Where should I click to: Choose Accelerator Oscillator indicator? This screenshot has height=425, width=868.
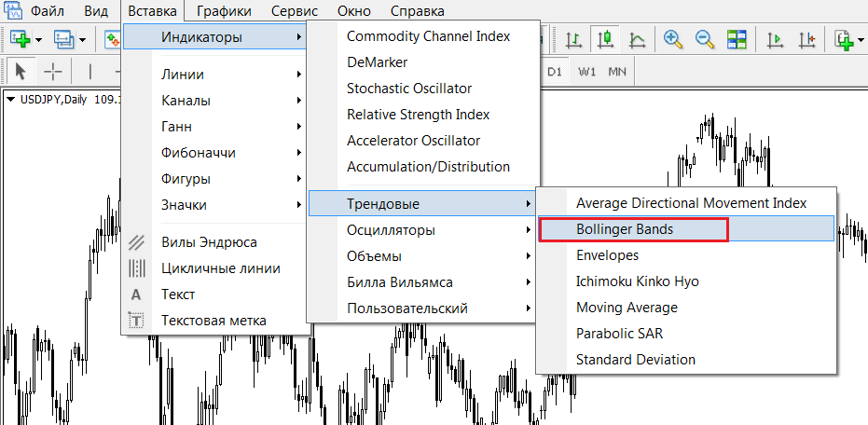pyautogui.click(x=422, y=141)
